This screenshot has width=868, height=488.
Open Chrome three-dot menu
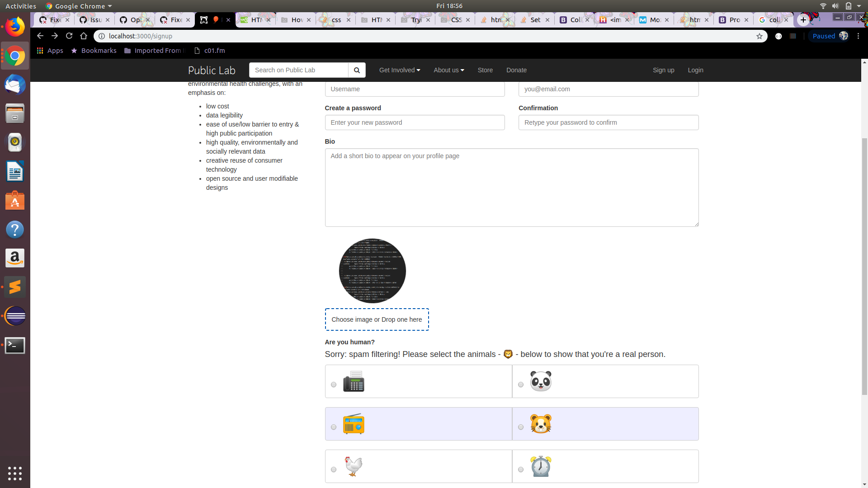click(858, 36)
